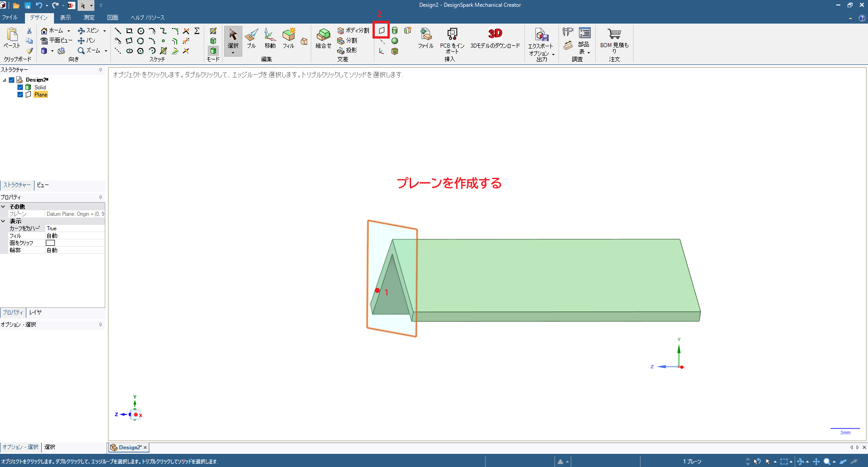Click the cylinder insert icon
Screen dimensions: 868x467
pyautogui.click(x=395, y=30)
